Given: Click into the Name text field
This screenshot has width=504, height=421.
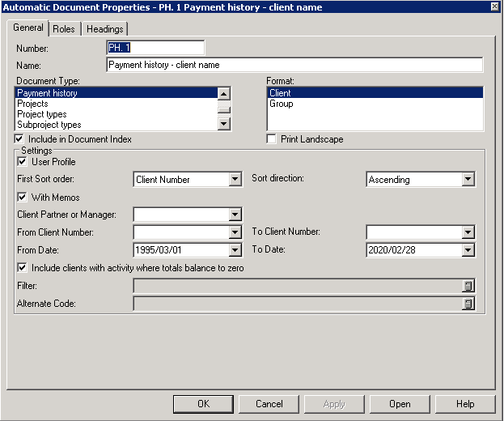Looking at the screenshot, I should pyautogui.click(x=294, y=65).
